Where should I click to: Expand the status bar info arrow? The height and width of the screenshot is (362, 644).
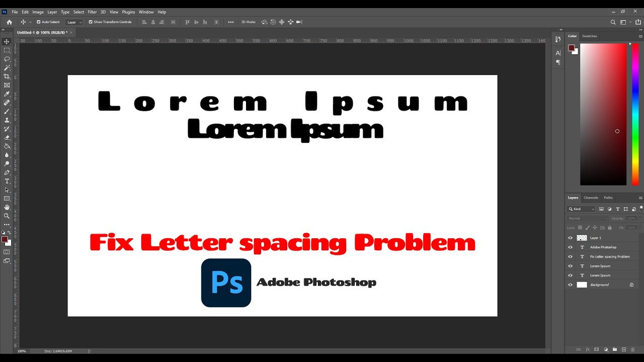click(x=89, y=351)
